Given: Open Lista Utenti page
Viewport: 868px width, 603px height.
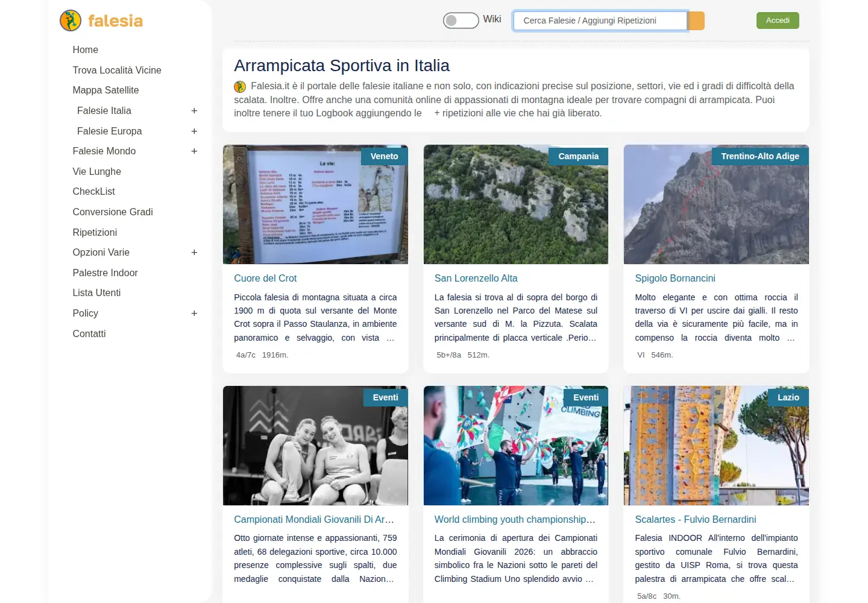Looking at the screenshot, I should [x=96, y=293].
